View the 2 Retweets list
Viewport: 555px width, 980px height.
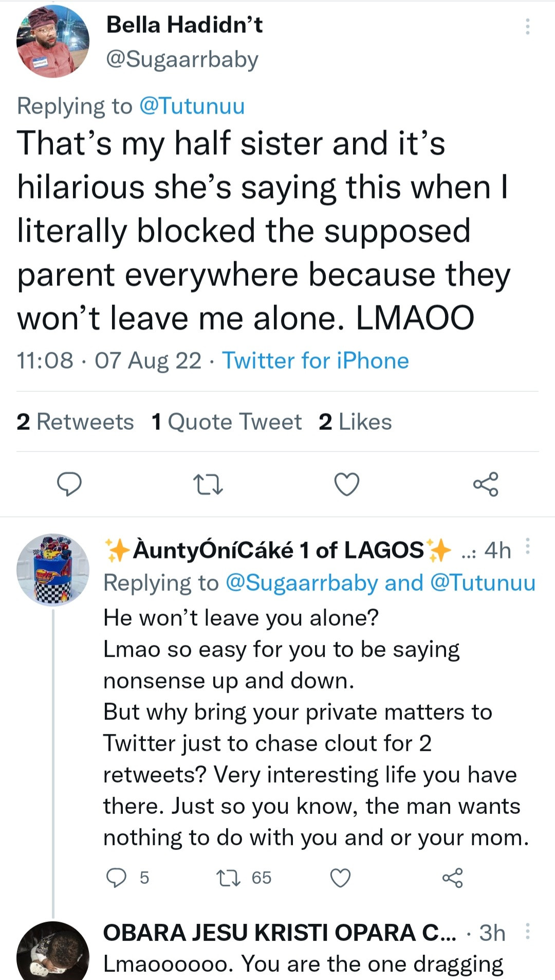pyautogui.click(x=75, y=422)
